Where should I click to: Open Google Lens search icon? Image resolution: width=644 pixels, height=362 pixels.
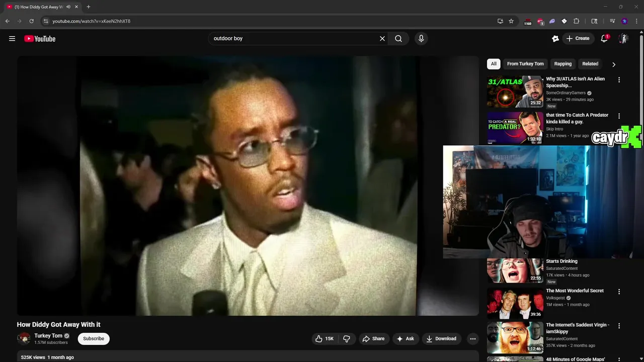pyautogui.click(x=594, y=21)
